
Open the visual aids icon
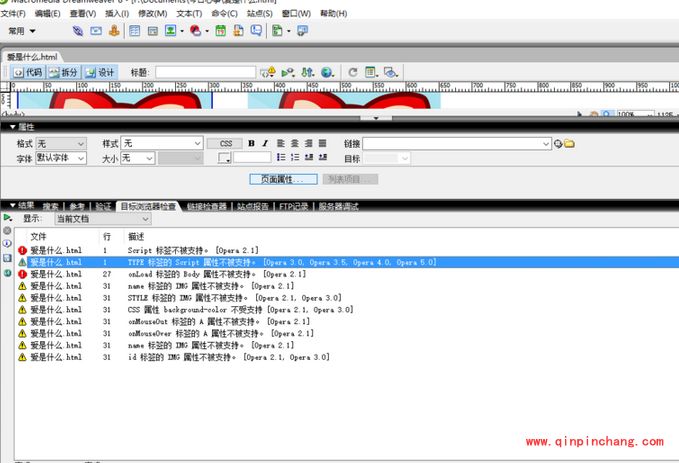[391, 72]
